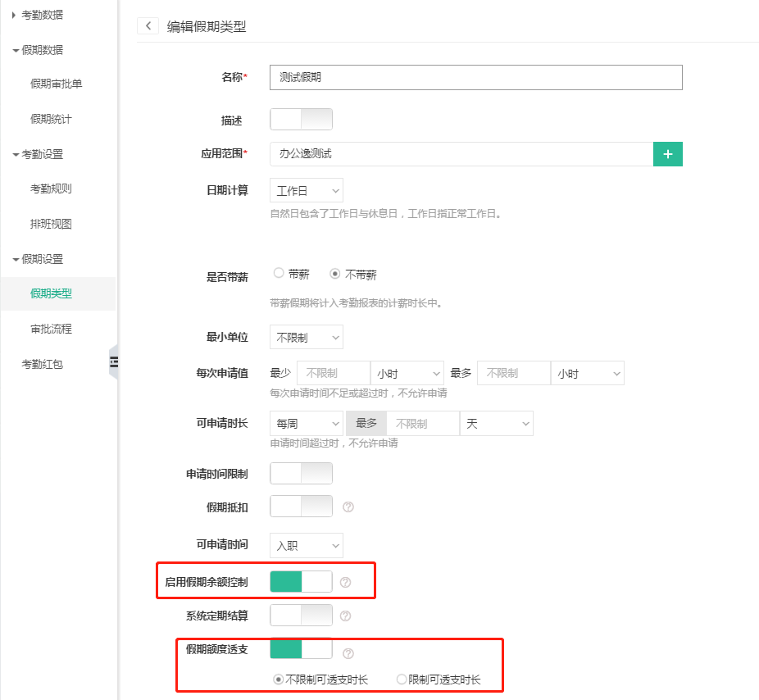
Task: Open the 可申请时长 period dropdown showing 每周
Action: pyautogui.click(x=307, y=424)
